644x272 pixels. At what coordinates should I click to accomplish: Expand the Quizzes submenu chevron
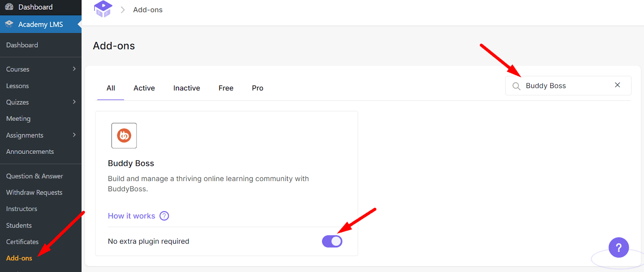click(x=74, y=102)
